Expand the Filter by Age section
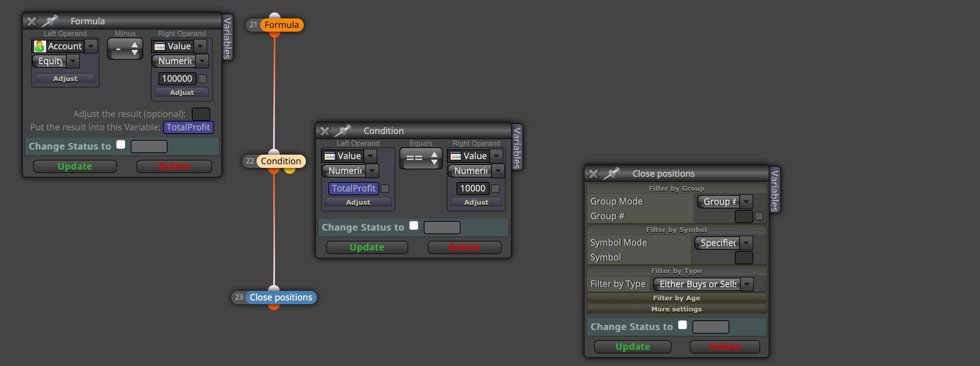Screen dimensions: 980x366 676,298
